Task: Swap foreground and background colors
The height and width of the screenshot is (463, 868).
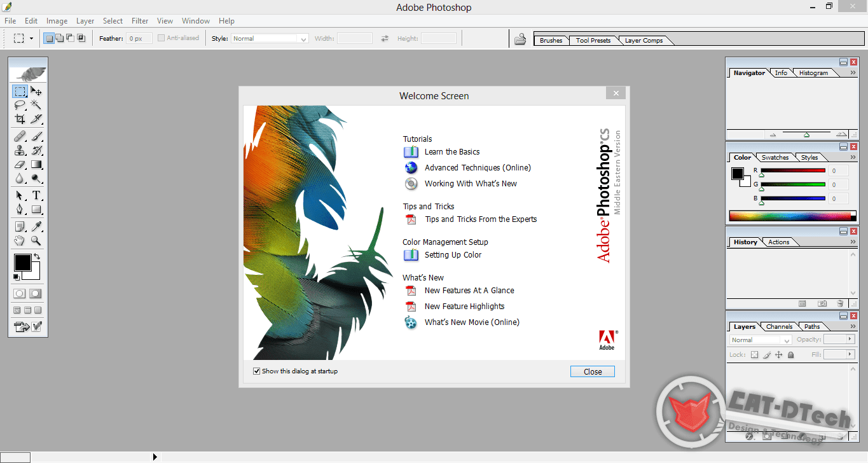Action: point(37,257)
